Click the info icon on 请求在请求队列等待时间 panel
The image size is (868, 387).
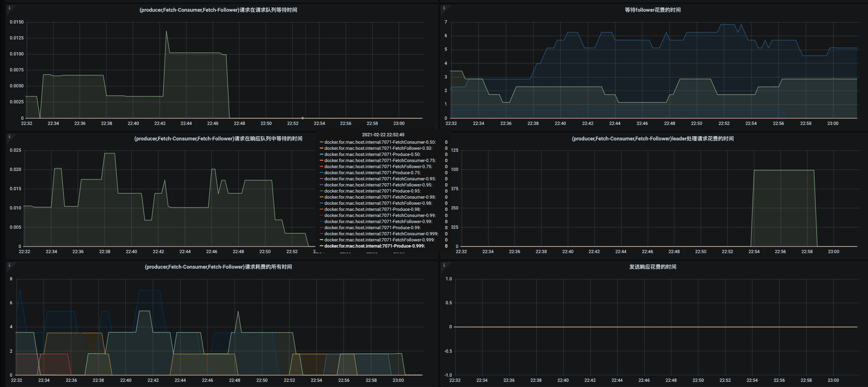(x=9, y=8)
